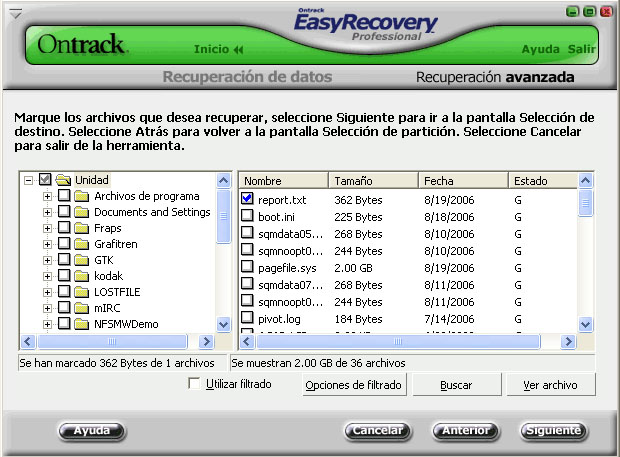Click the Inicio rewind arrows icon
620x457 pixels.
[x=238, y=49]
